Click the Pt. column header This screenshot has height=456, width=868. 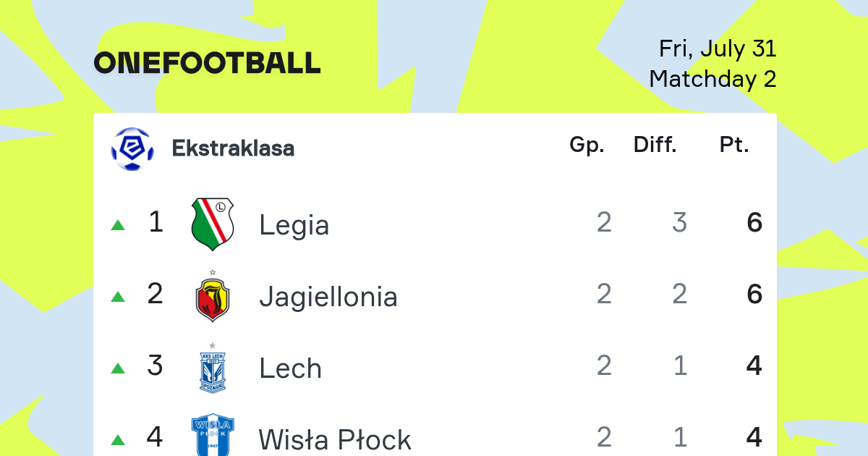coord(734,145)
